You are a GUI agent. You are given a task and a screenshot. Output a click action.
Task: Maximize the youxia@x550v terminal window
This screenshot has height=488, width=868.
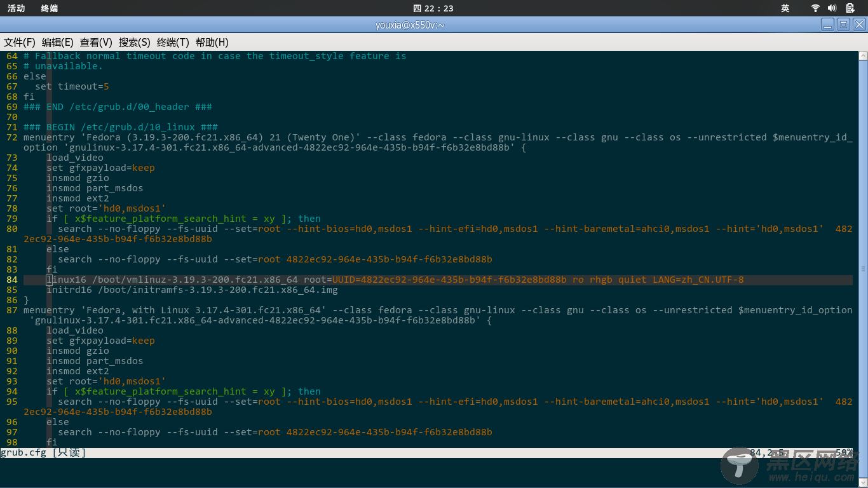[843, 25]
